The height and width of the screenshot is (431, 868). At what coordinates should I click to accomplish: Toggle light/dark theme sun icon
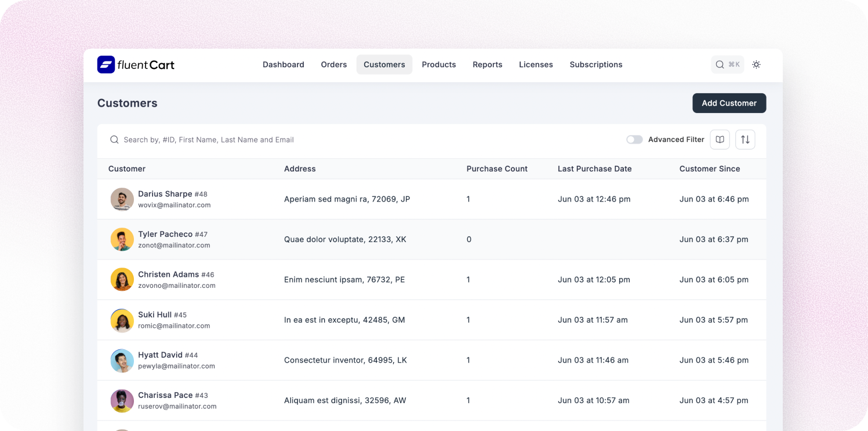(756, 64)
